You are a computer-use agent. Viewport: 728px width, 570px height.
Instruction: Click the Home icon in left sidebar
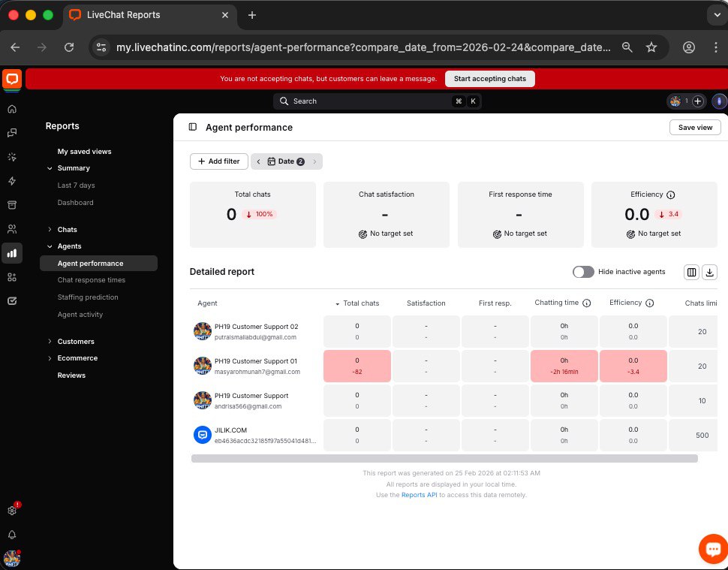click(12, 109)
